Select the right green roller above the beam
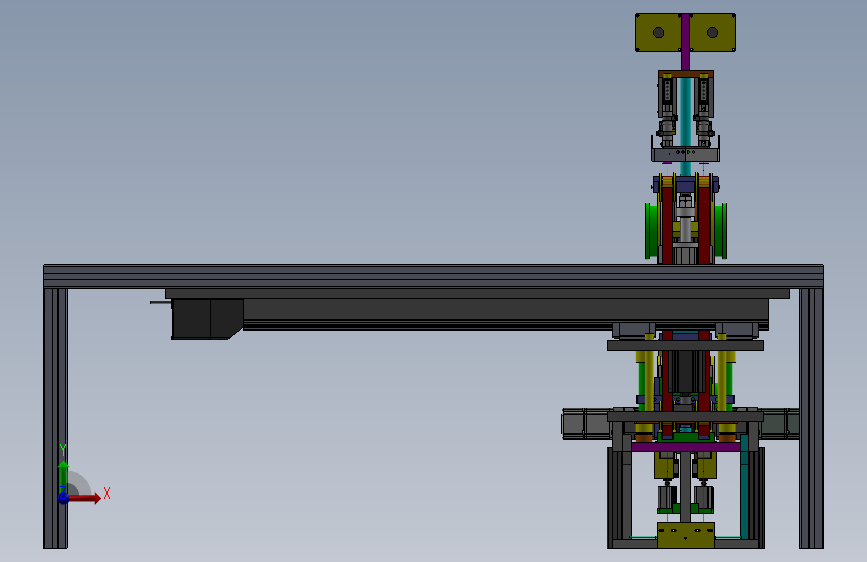This screenshot has width=867, height=562. coord(720,231)
